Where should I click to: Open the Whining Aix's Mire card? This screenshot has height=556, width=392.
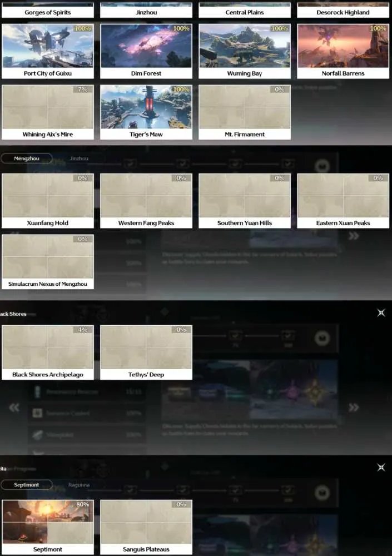(x=47, y=112)
